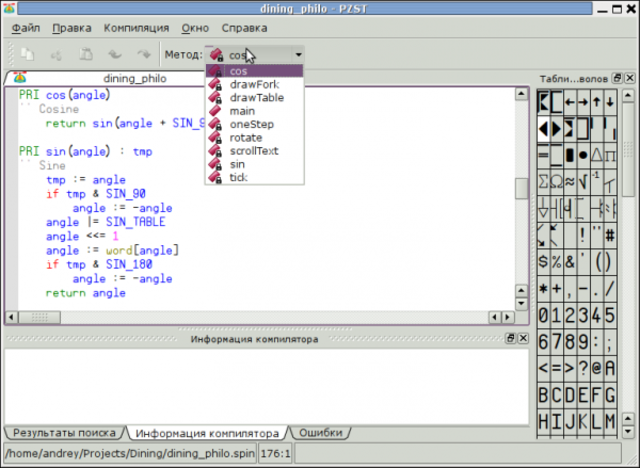
Task: Click editor vertical scrollbar thumb
Action: click(521, 189)
